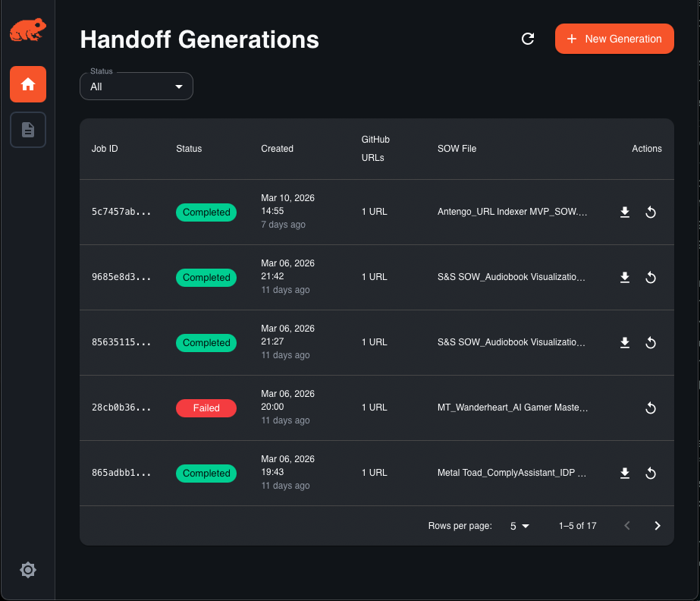The width and height of the screenshot is (700, 601).
Task: Download output for job 5c7457ab
Action: point(625,212)
